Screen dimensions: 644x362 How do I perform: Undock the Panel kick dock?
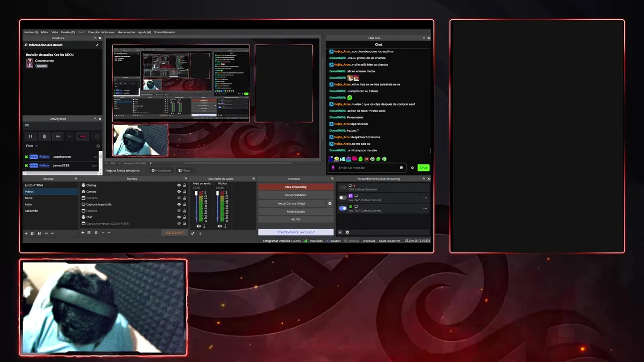(x=95, y=38)
